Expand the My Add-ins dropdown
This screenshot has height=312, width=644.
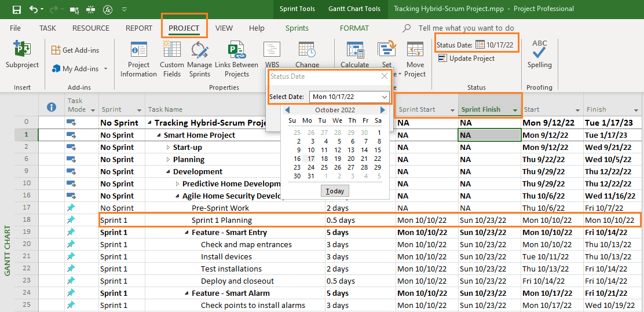point(105,68)
